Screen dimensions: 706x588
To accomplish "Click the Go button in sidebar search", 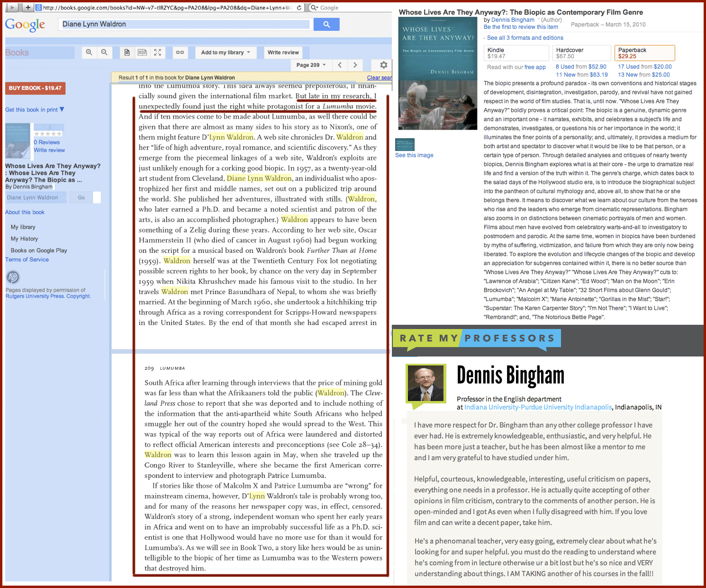I will tap(81, 197).
